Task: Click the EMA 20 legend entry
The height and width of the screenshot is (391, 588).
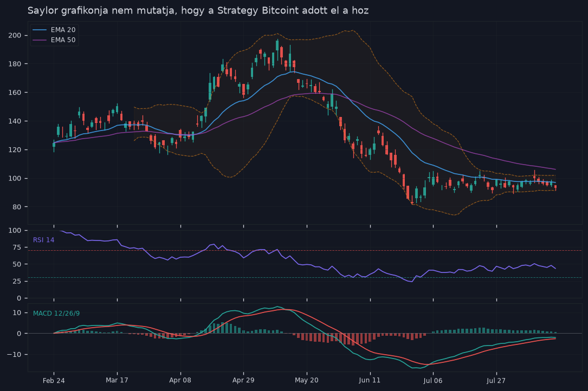Action: tap(54, 30)
